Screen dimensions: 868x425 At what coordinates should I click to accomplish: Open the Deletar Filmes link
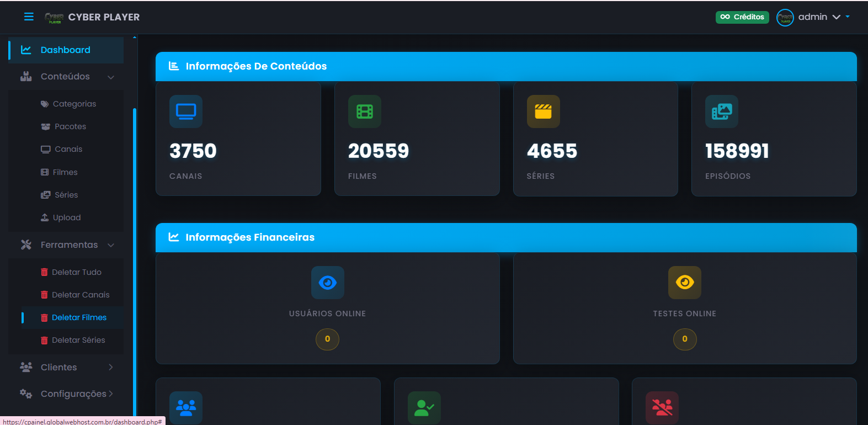coord(79,317)
